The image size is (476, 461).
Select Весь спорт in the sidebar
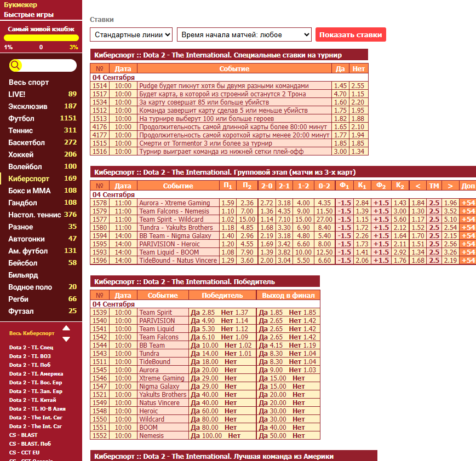(28, 82)
